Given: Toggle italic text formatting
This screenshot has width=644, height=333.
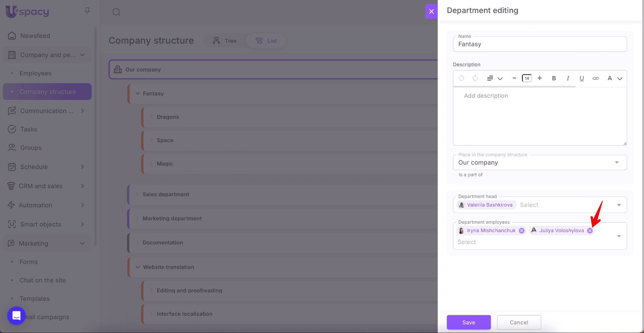Looking at the screenshot, I should [x=568, y=78].
